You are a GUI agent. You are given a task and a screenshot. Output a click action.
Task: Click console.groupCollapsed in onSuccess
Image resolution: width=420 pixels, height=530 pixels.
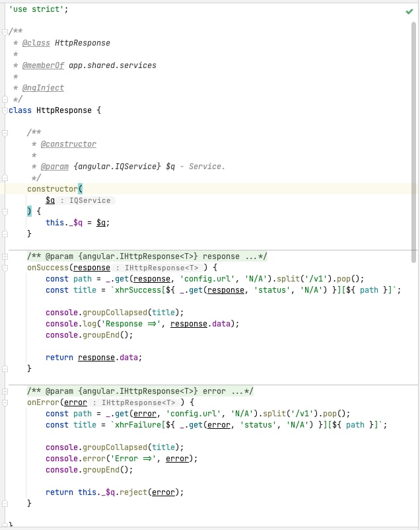(x=96, y=313)
